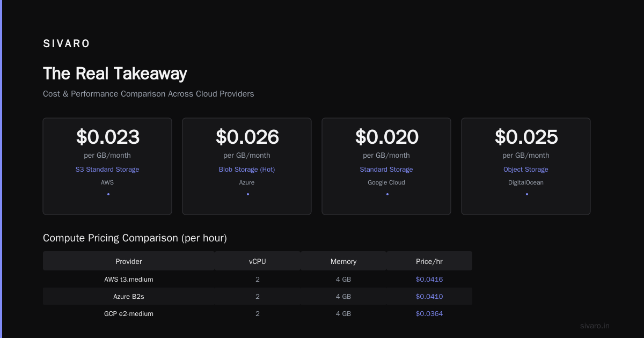
Task: Select the GCP e2-medium row
Action: tap(258, 313)
